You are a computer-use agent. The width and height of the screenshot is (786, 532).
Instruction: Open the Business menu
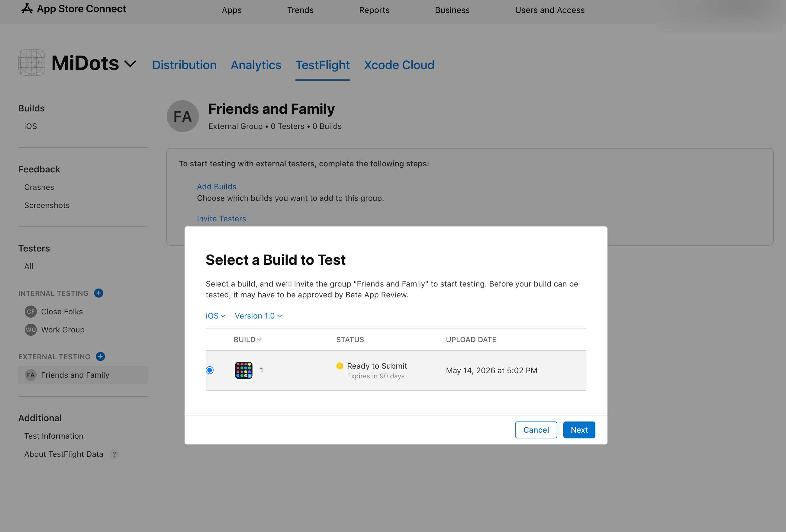pyautogui.click(x=452, y=10)
